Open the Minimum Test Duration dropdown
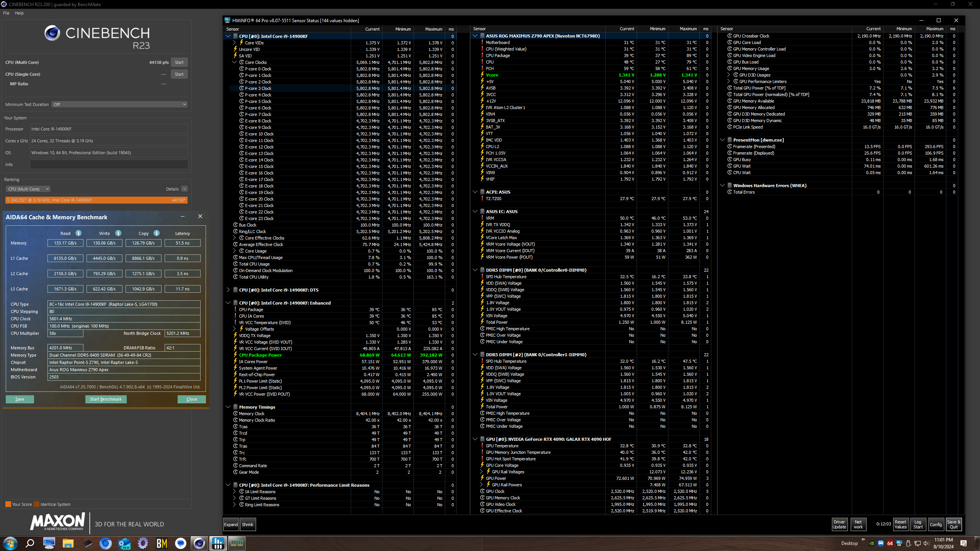This screenshot has height=551, width=980. tap(120, 104)
